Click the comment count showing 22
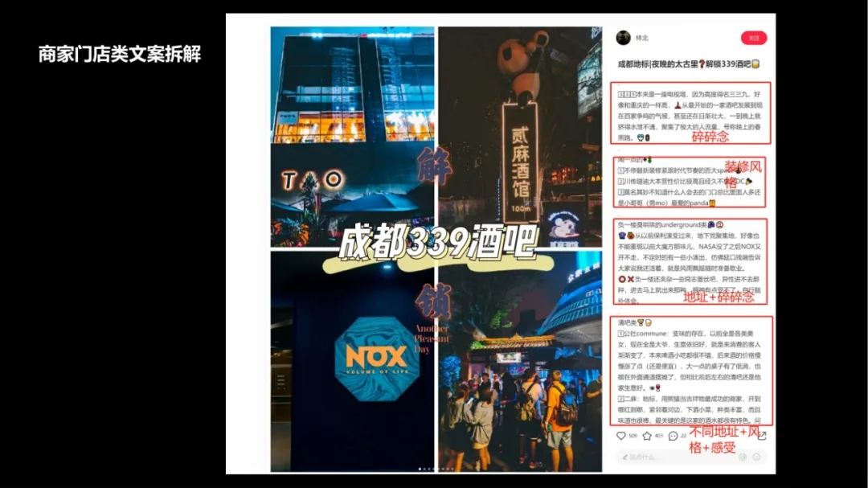 (683, 436)
